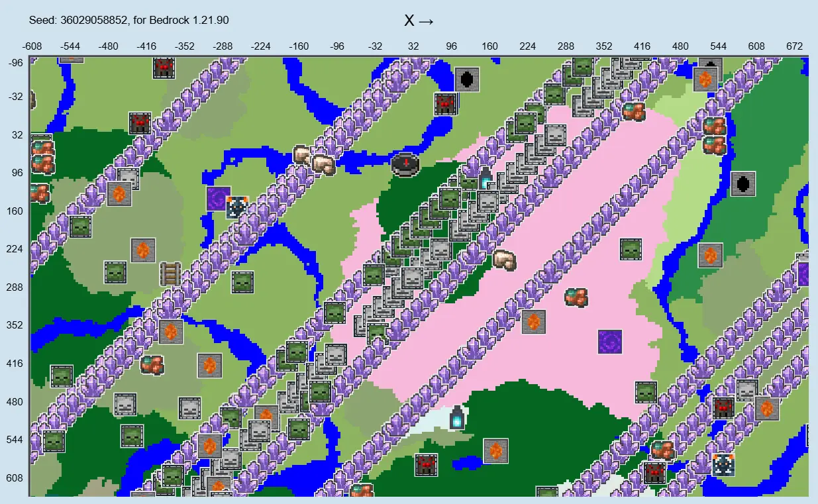
Task: Click the X-axis tick label -160
Action: (299, 46)
